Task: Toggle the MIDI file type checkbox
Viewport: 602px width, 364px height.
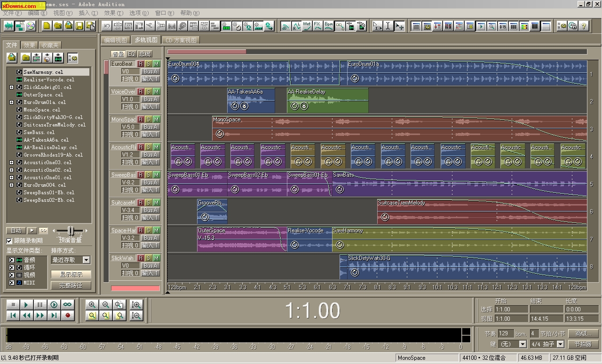Action: [12, 283]
